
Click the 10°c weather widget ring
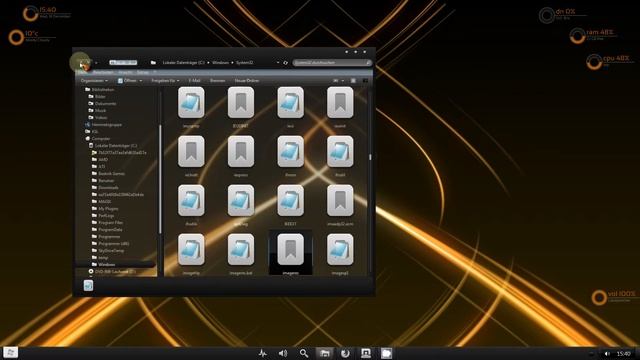(x=16, y=38)
